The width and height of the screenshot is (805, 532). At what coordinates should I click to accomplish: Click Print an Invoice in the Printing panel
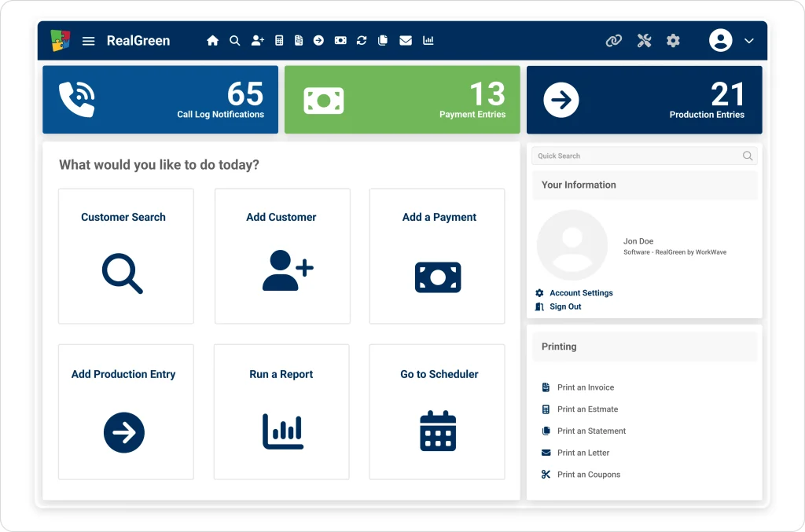585,387
